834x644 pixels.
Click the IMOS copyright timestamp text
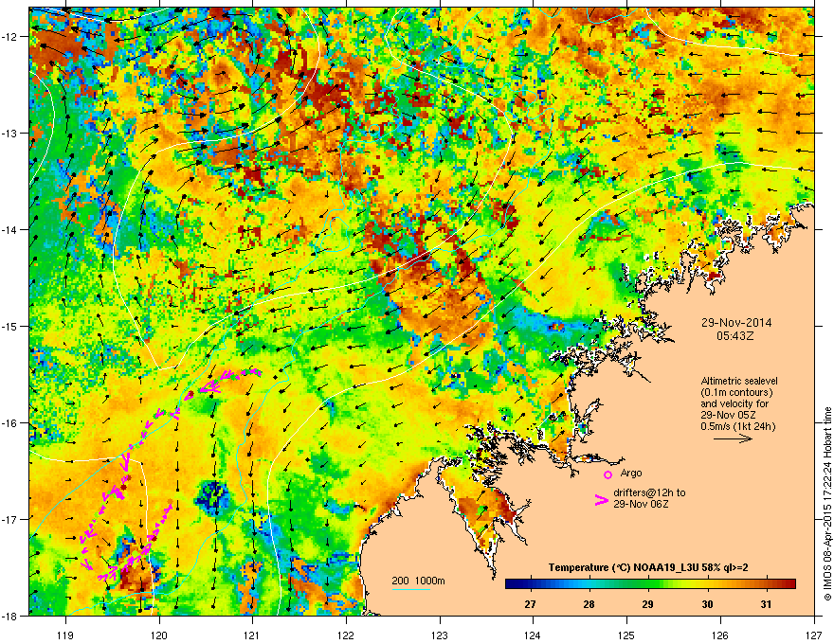[827, 504]
